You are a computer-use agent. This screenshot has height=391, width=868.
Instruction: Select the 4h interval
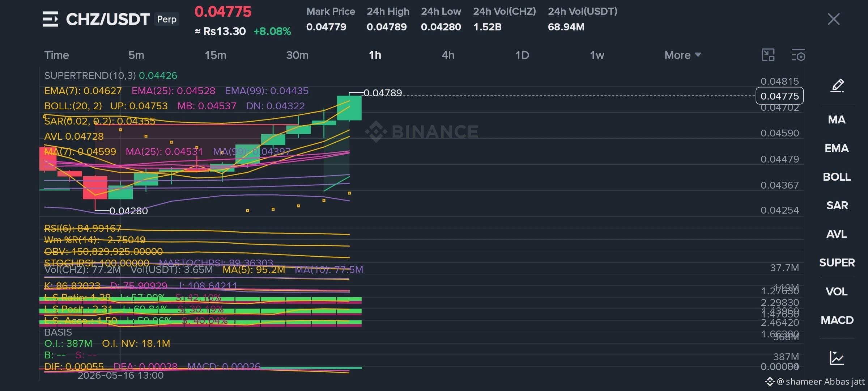448,55
